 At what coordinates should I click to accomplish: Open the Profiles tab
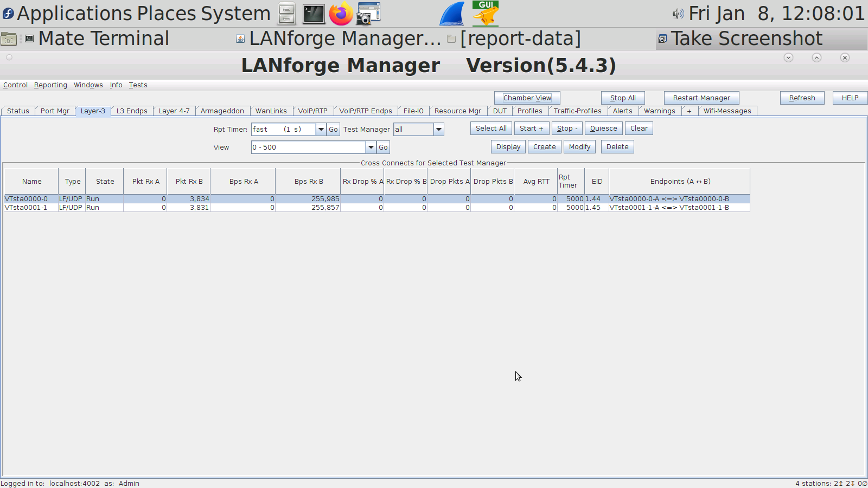pyautogui.click(x=530, y=111)
